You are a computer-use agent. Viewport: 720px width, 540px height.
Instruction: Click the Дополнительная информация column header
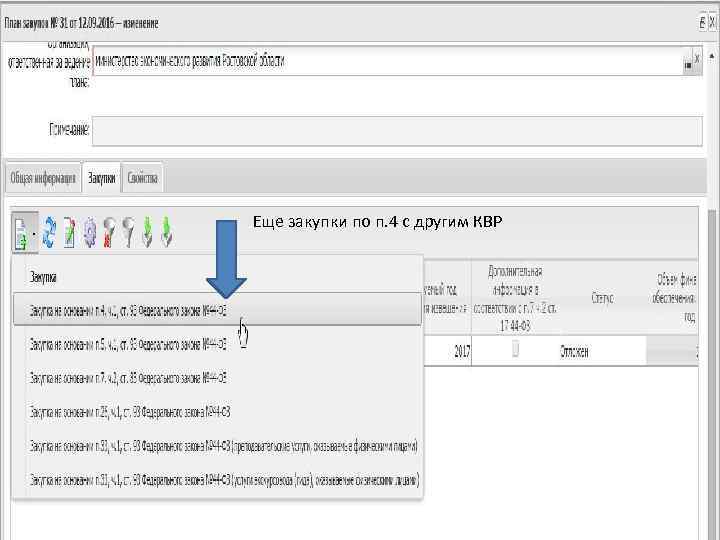point(515,298)
